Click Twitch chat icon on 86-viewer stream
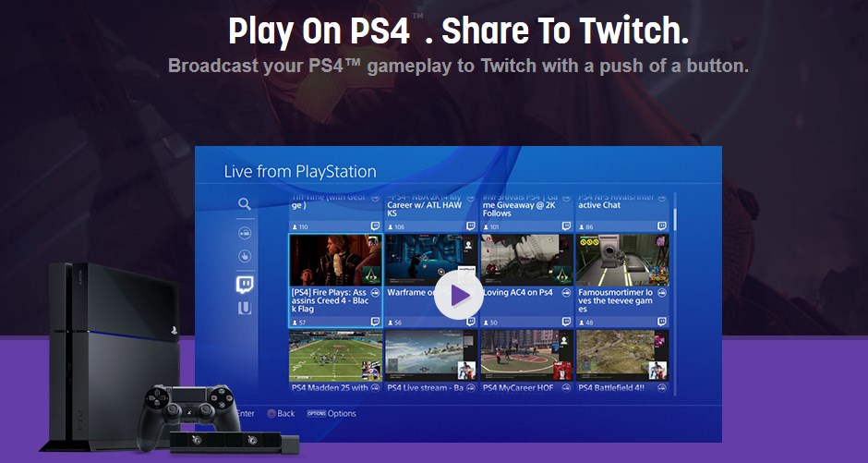The width and height of the screenshot is (868, 463). point(662,226)
